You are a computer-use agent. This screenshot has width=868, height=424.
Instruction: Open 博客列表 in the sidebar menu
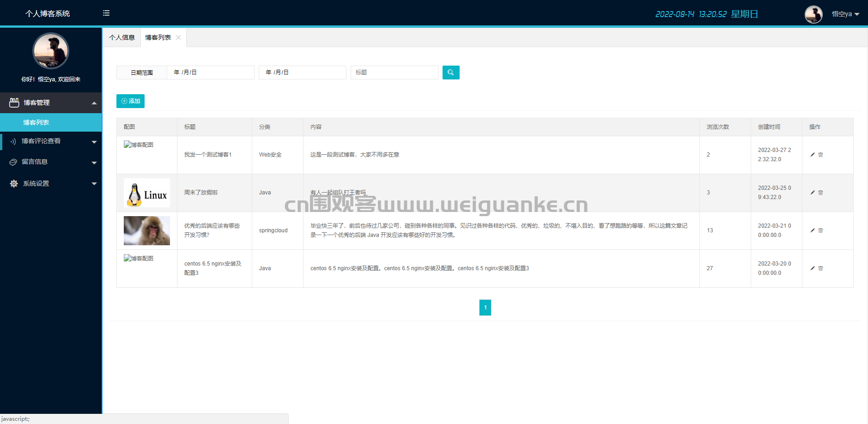pos(51,122)
